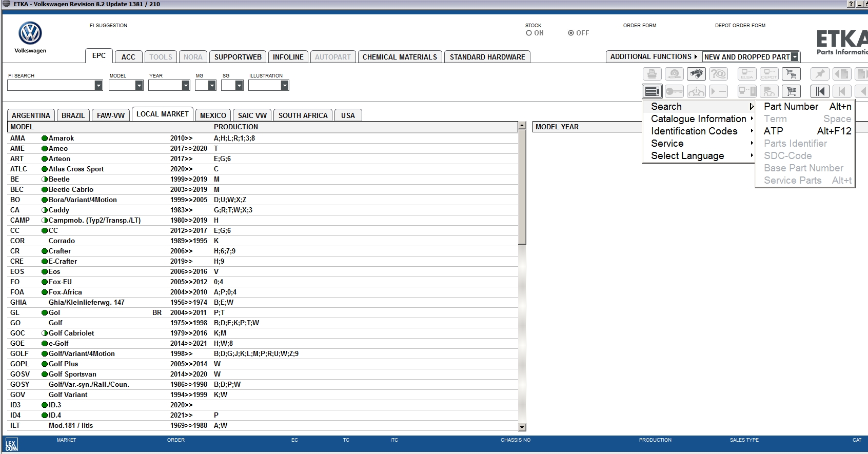Click the question mark and @ icon
The height and width of the screenshot is (454, 868).
[x=718, y=74]
